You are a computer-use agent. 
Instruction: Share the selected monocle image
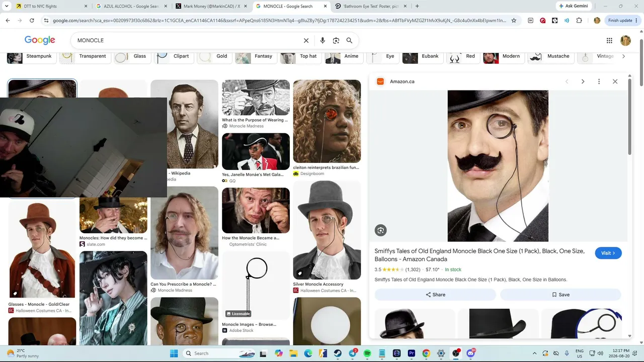[435, 295]
